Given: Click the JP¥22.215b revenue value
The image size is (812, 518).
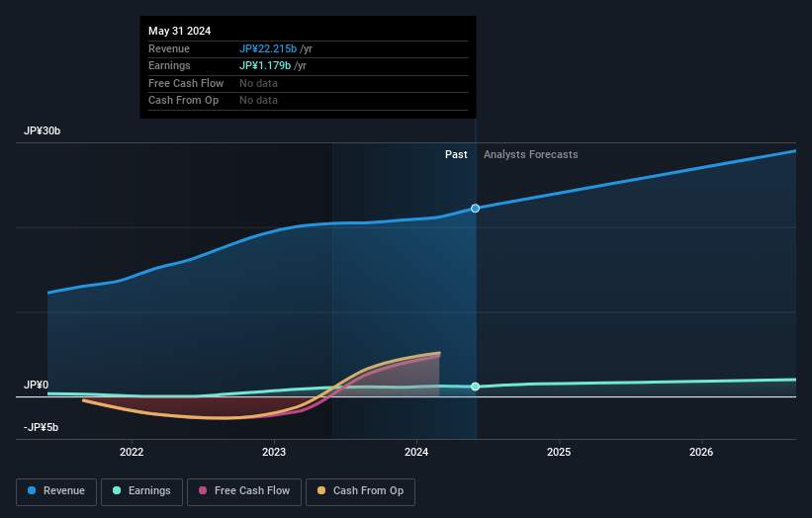Looking at the screenshot, I should (x=268, y=48).
